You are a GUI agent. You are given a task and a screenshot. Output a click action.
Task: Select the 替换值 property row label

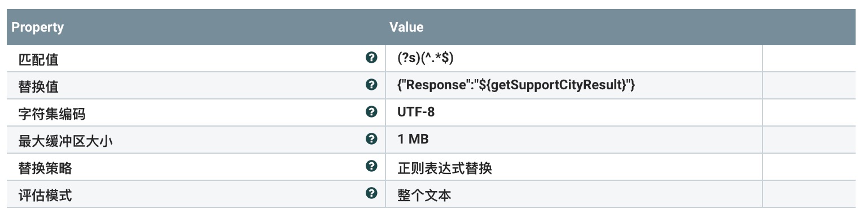[38, 86]
